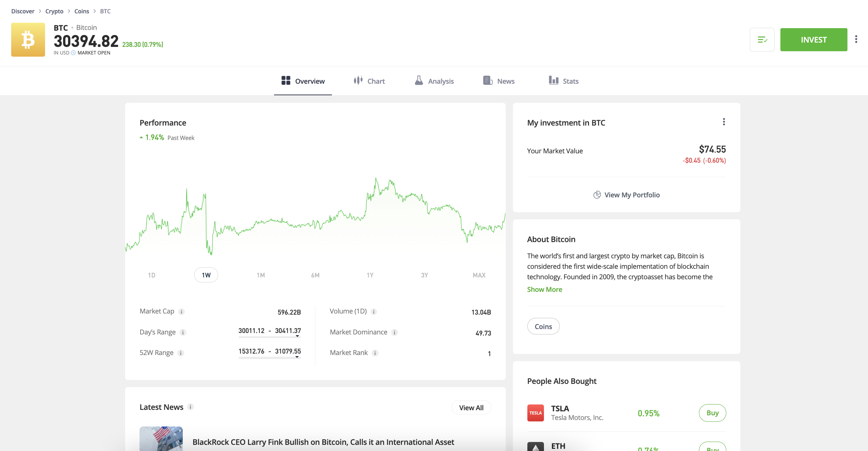
Task: Go to Crypto in breadcrumb
Action: 54,11
